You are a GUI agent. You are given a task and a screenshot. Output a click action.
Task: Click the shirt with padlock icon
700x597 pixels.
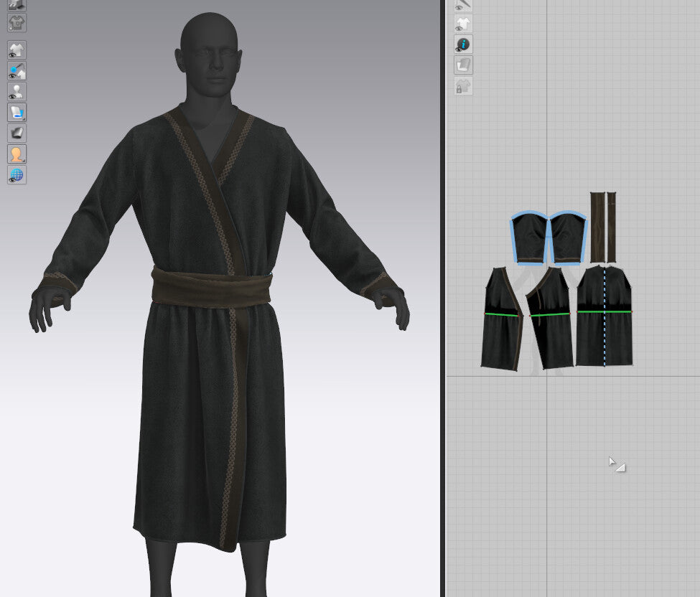pyautogui.click(x=463, y=86)
